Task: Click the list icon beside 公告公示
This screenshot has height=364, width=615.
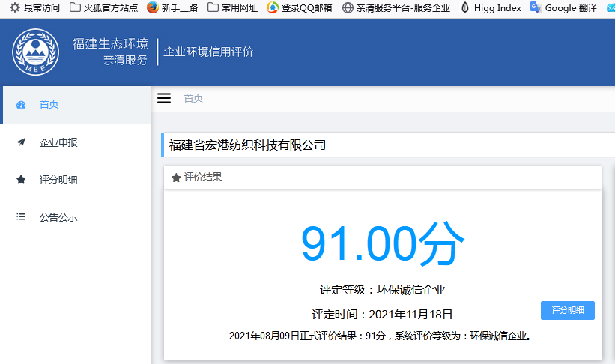Action: click(21, 217)
